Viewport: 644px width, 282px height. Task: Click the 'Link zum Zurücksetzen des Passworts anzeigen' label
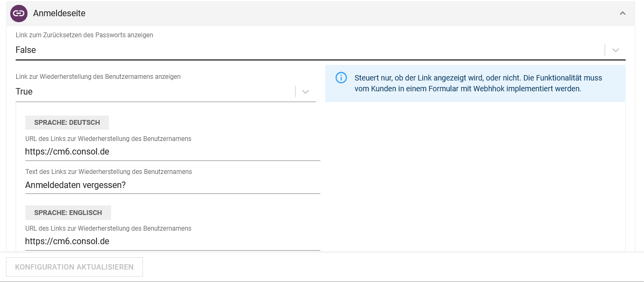click(84, 35)
